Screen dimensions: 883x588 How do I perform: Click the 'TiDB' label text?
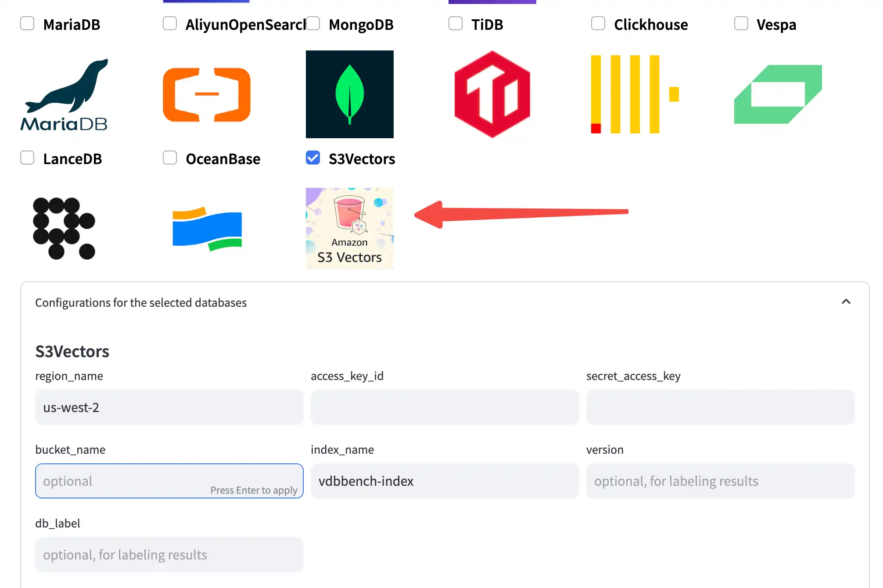[487, 25]
